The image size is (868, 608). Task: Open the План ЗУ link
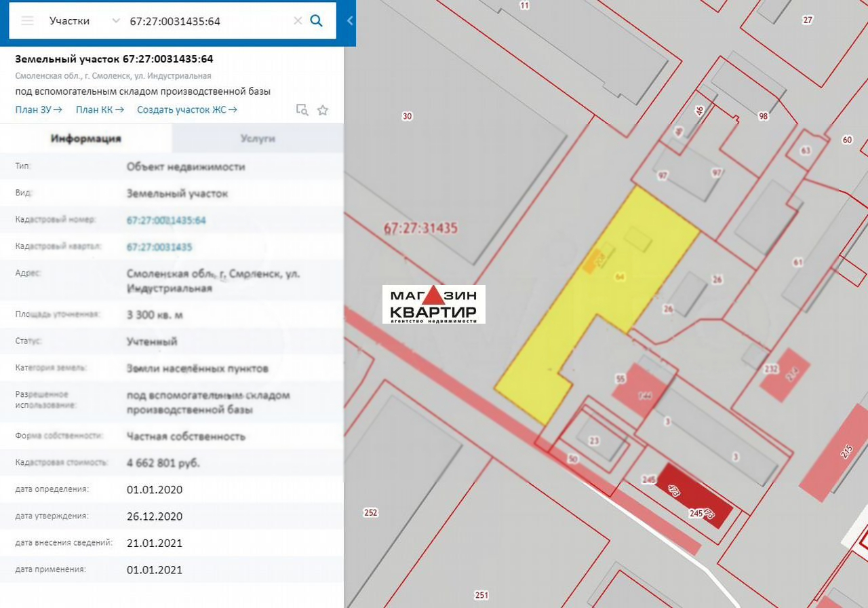[x=39, y=109]
